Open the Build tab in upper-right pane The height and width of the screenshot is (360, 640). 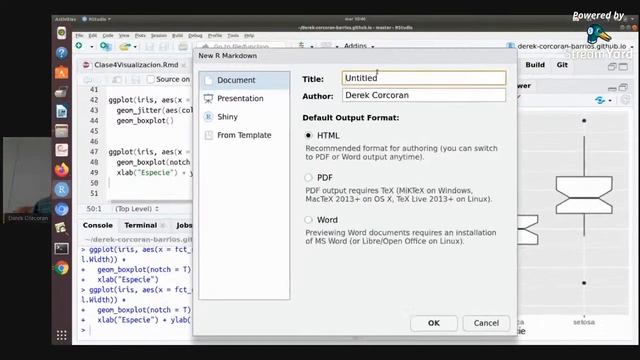tap(535, 65)
